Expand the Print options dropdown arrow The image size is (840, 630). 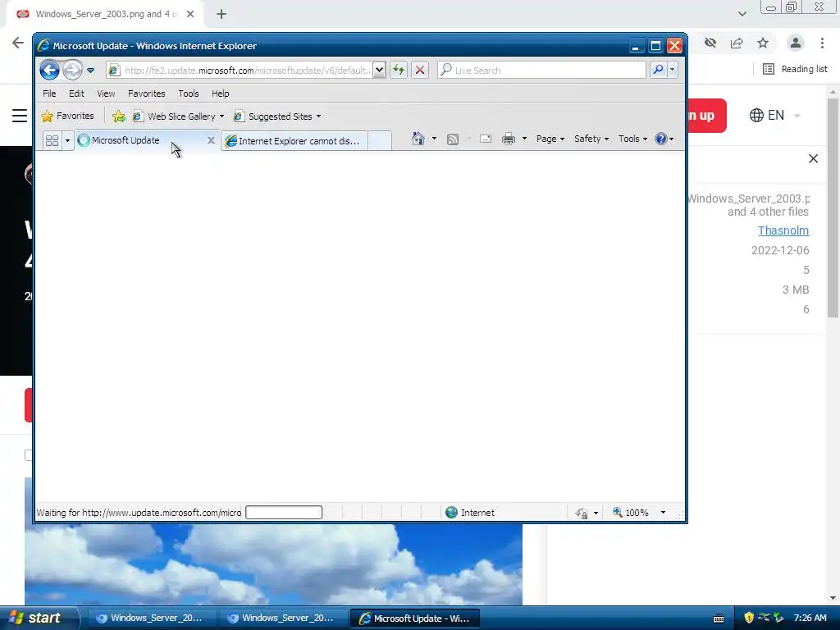(x=524, y=139)
